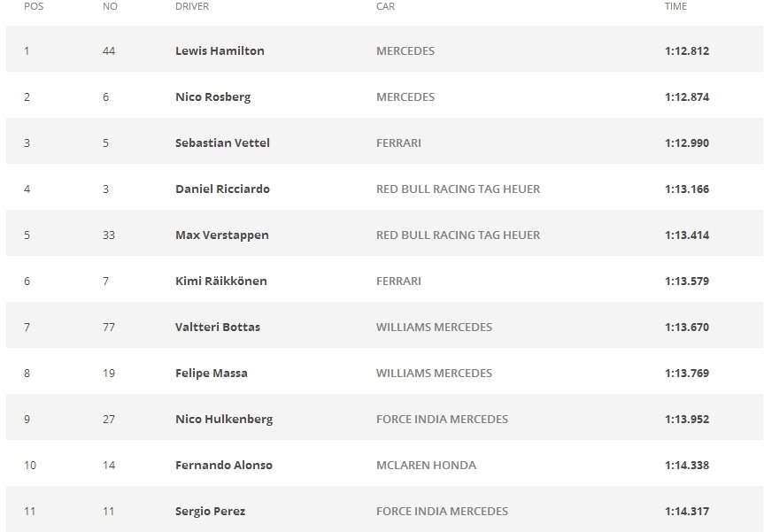Click the DRIVER column header
The height and width of the screenshot is (532, 764).
[192, 6]
